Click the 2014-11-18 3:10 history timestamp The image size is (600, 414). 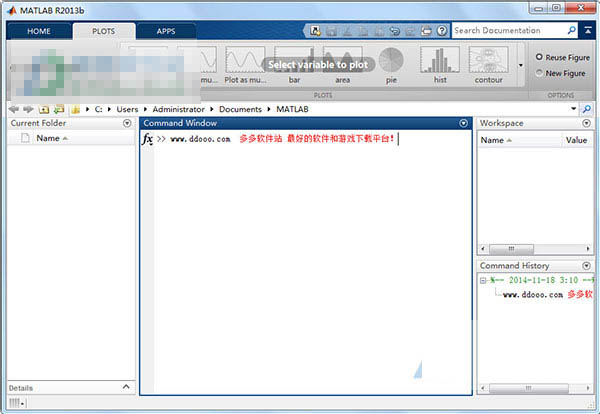click(x=543, y=280)
